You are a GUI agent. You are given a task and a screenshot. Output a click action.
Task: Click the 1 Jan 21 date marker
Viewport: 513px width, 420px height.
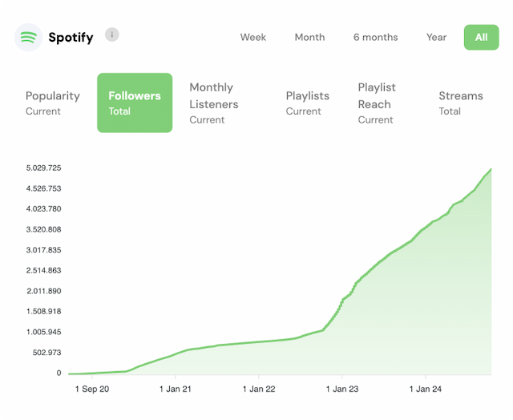pos(176,390)
